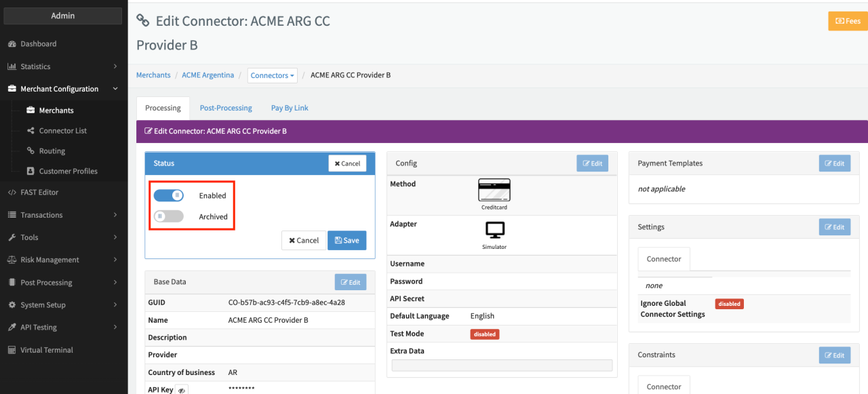Go to ACME Argentina breadcrumb link

pyautogui.click(x=208, y=75)
